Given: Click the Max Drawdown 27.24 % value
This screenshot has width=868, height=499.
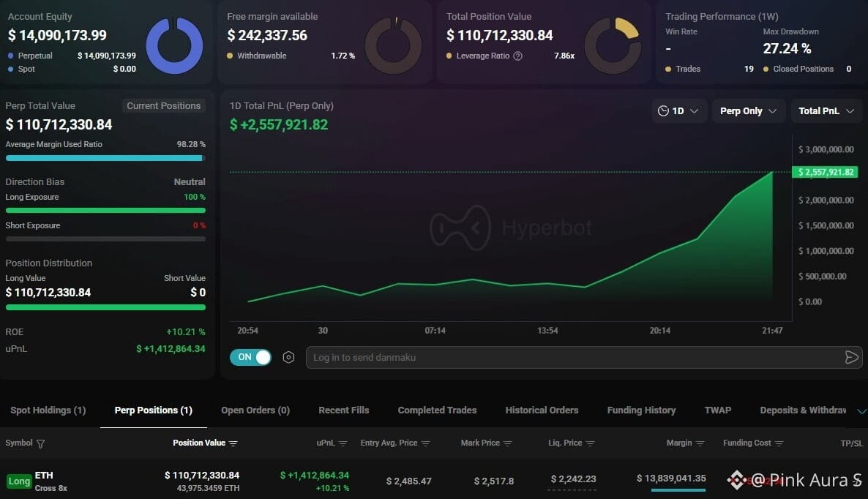Looking at the screenshot, I should point(787,49).
